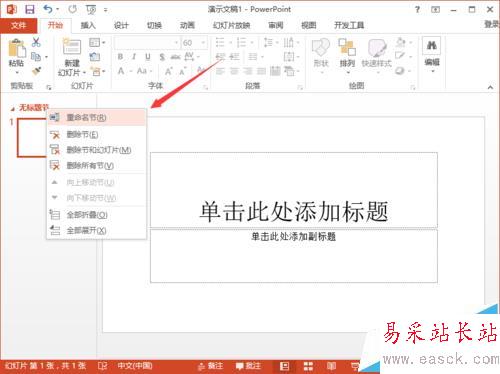The image size is (500, 374).
Task: Click the title placeholder on slide
Action: pyautogui.click(x=294, y=190)
